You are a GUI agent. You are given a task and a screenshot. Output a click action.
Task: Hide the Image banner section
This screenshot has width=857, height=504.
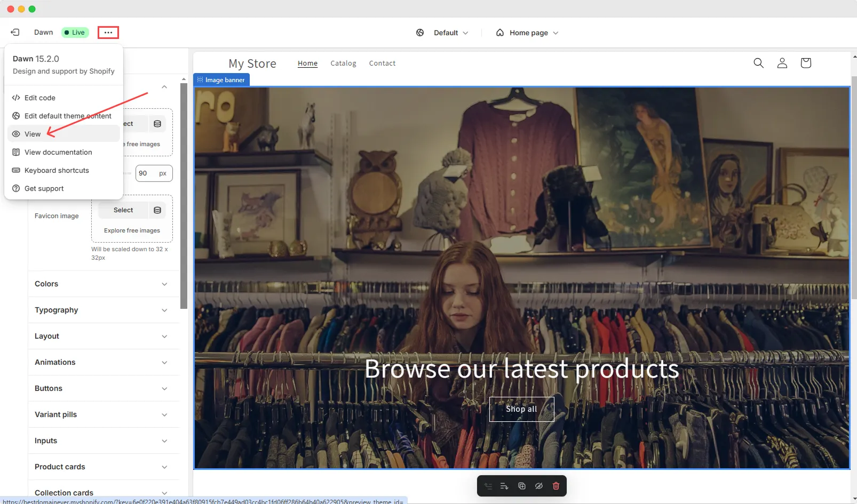point(538,486)
